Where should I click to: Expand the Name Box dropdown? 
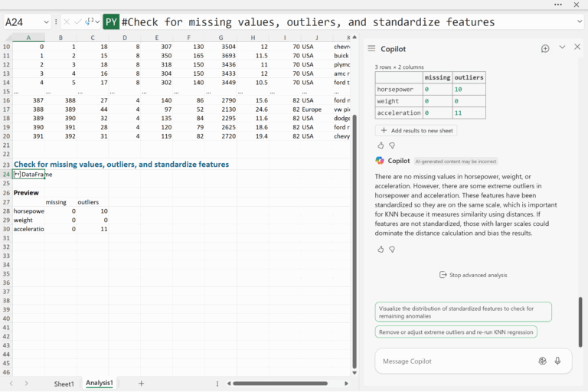click(x=47, y=22)
